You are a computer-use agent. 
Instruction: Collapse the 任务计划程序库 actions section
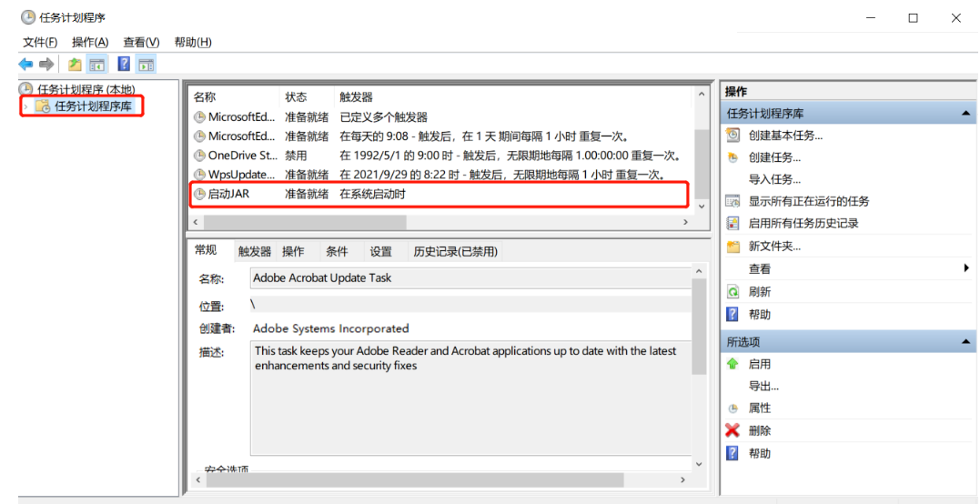(965, 114)
